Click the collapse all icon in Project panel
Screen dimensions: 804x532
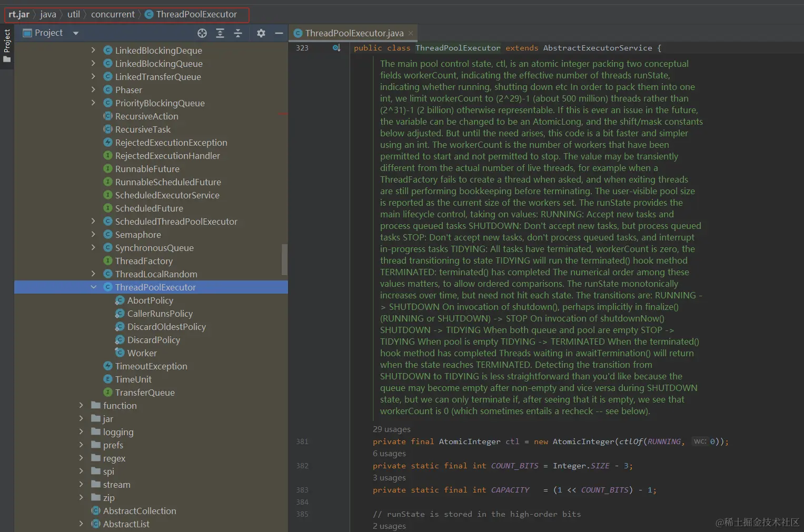pos(238,33)
